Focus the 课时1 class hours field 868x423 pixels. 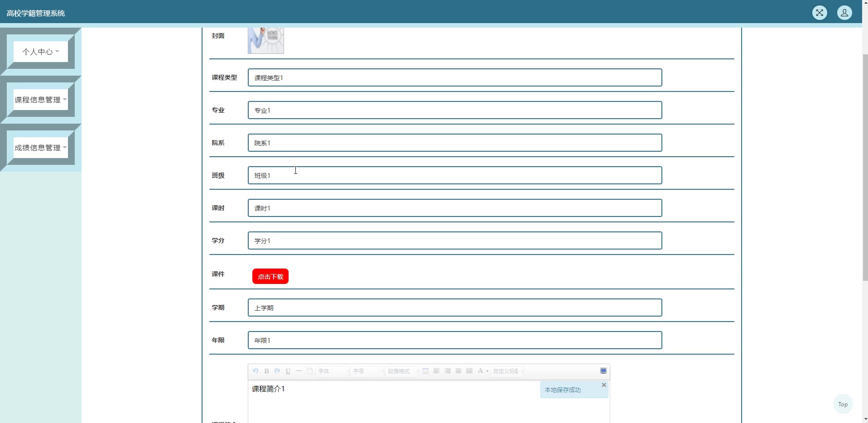coord(455,208)
